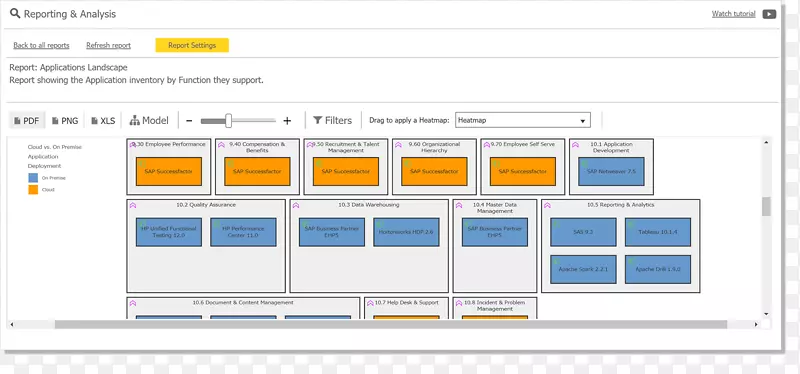
Task: Open the Watch tutorial link
Action: 733,14
